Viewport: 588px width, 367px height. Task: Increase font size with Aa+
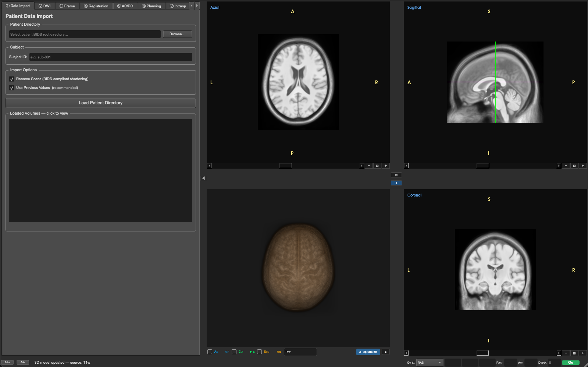[x=7, y=362]
